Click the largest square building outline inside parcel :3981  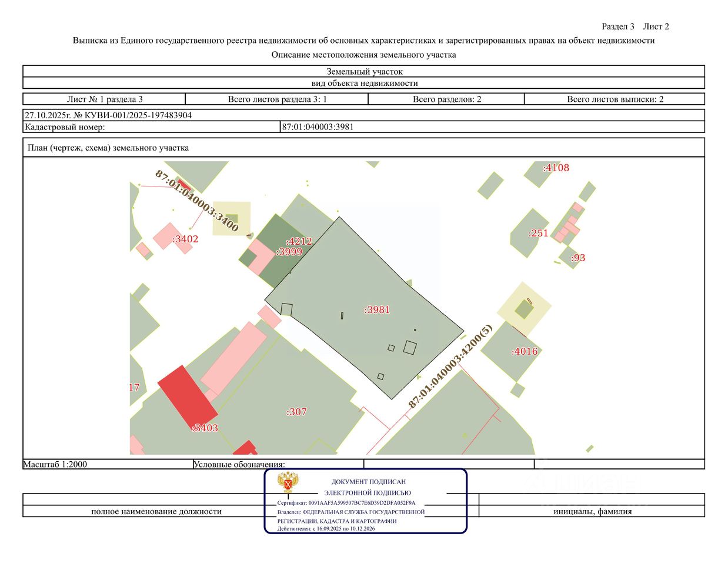click(x=410, y=348)
